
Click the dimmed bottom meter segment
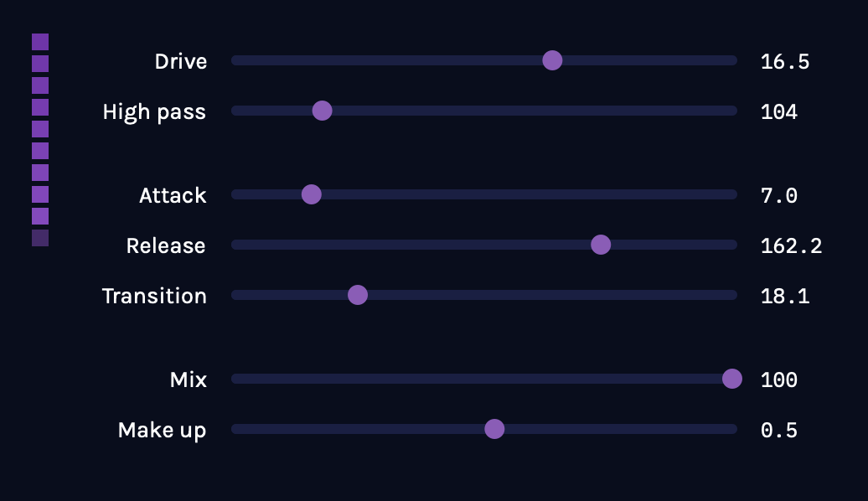click(40, 238)
